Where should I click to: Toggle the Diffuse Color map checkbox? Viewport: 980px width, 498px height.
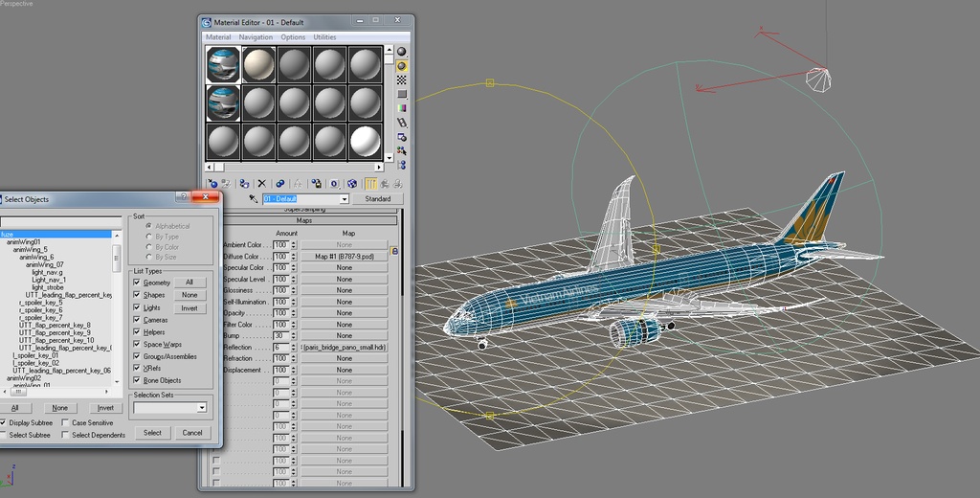click(x=215, y=257)
